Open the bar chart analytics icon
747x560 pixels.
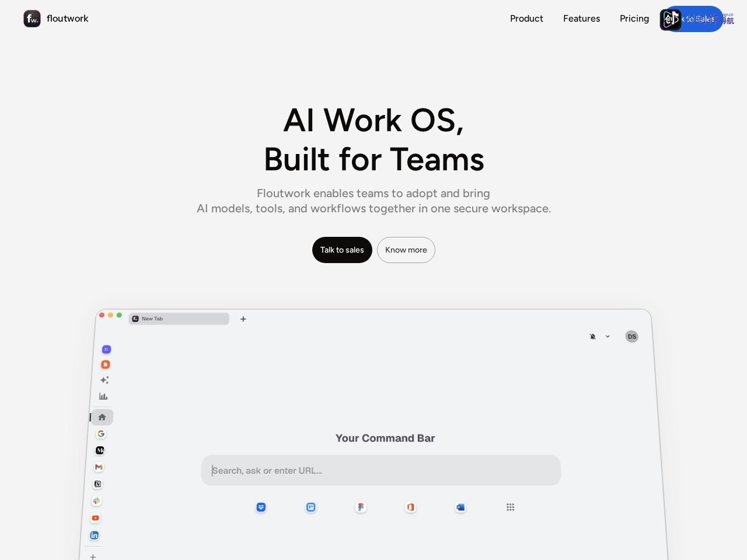coord(103,396)
